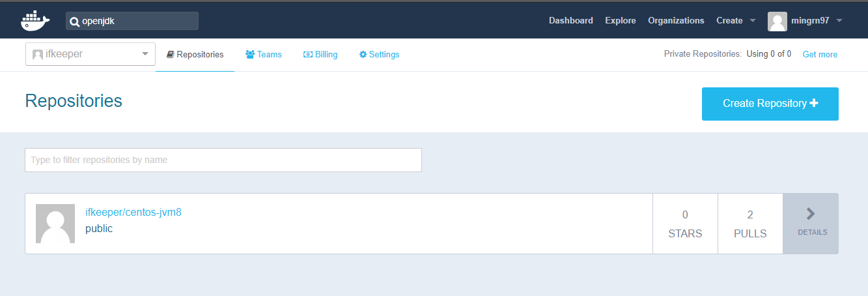868x296 pixels.
Task: Go to the Settings tab
Action: click(x=379, y=55)
